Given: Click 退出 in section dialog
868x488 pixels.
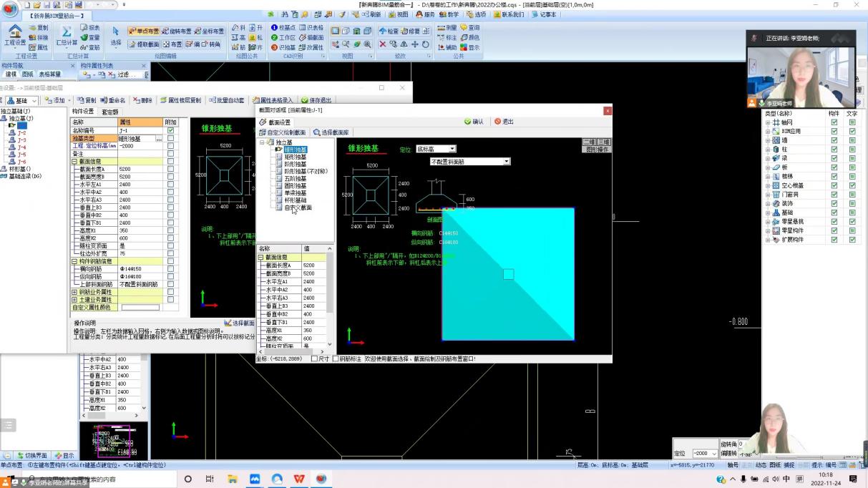Looking at the screenshot, I should click(x=504, y=122).
